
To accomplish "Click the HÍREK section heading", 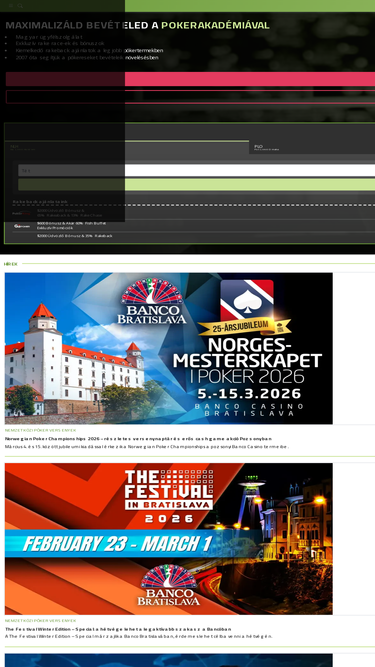I will [11, 264].
